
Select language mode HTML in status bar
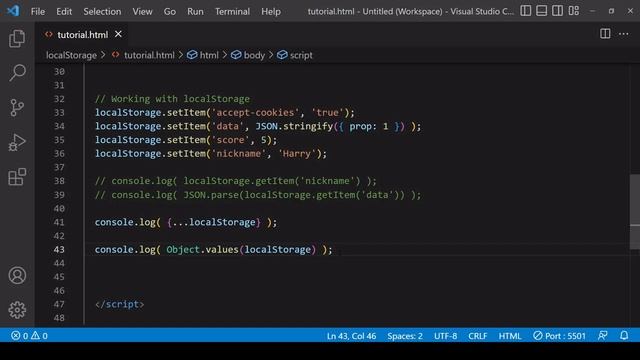point(510,336)
